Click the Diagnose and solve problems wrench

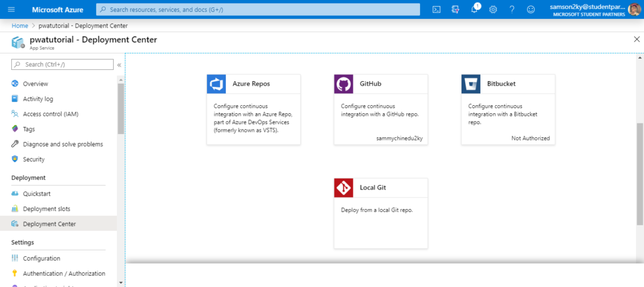coord(15,144)
